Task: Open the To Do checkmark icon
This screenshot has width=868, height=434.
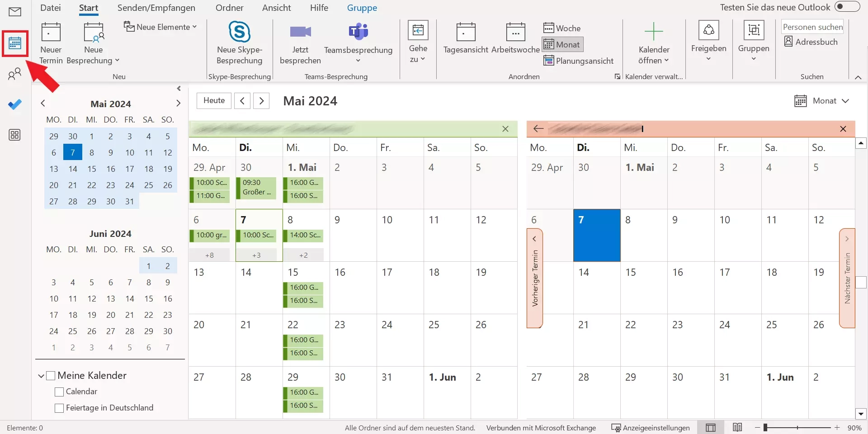Action: tap(15, 104)
